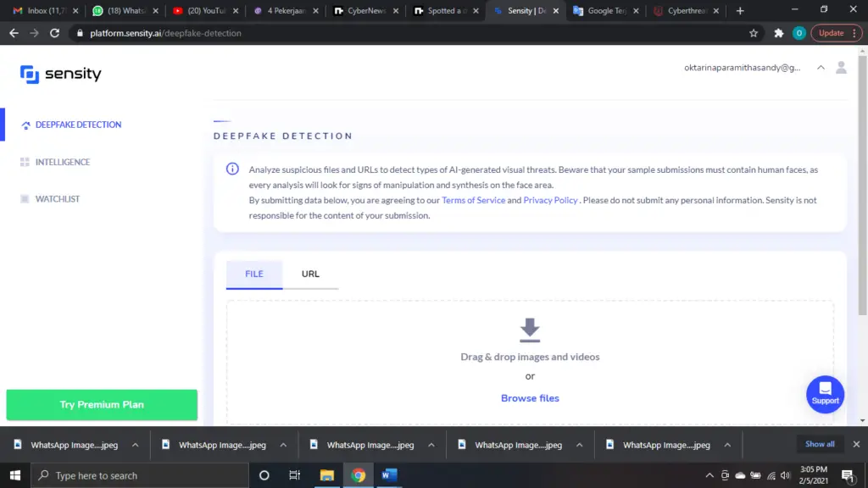Switch to the Spotted a browser tab
This screenshot has height=488, width=868.
(x=446, y=10)
